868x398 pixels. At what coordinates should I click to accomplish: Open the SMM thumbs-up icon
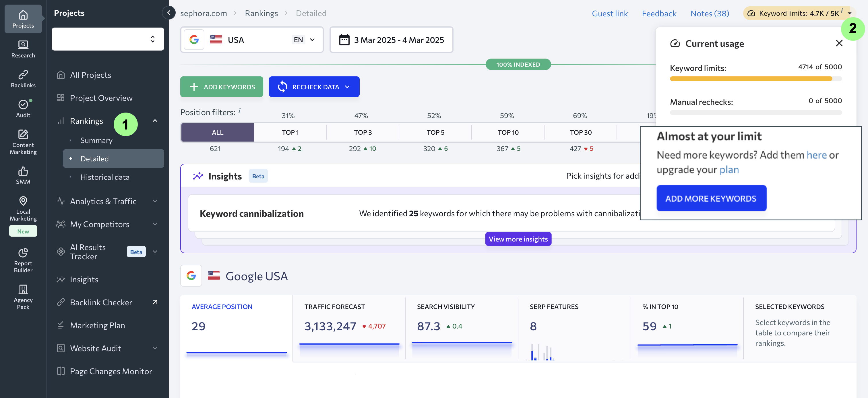23,171
